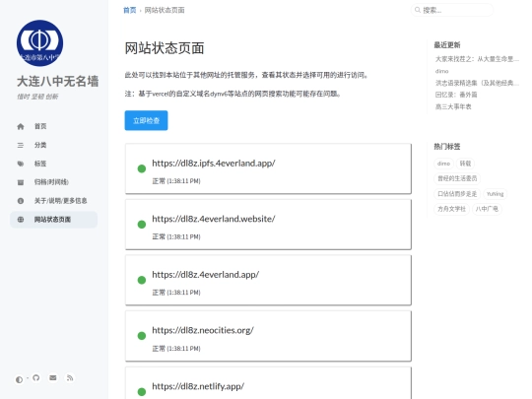Click green status dot for 4everland.website
Image resolution: width=532 pixels, height=399 pixels.
142,225
